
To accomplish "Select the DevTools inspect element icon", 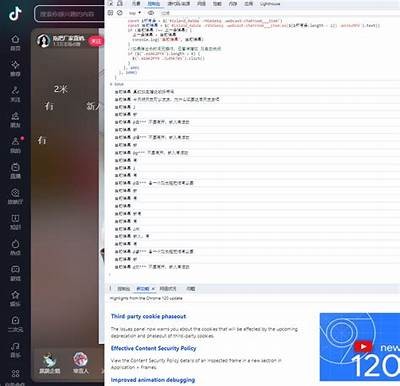I will tap(110, 4).
